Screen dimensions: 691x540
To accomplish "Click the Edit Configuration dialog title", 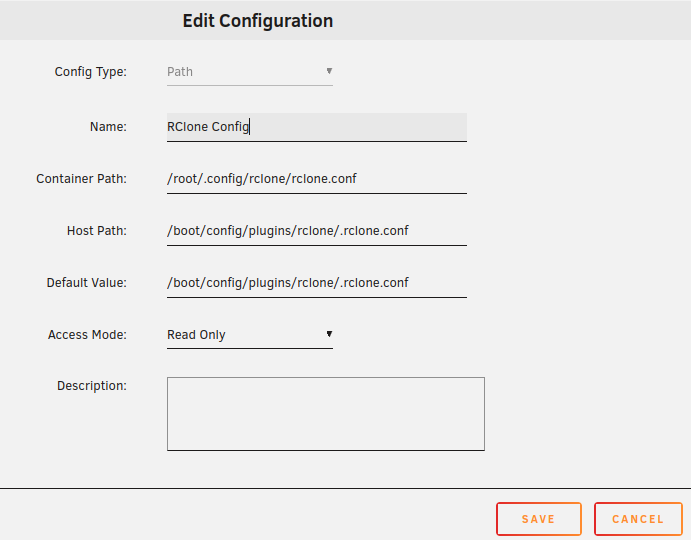I will pos(258,21).
